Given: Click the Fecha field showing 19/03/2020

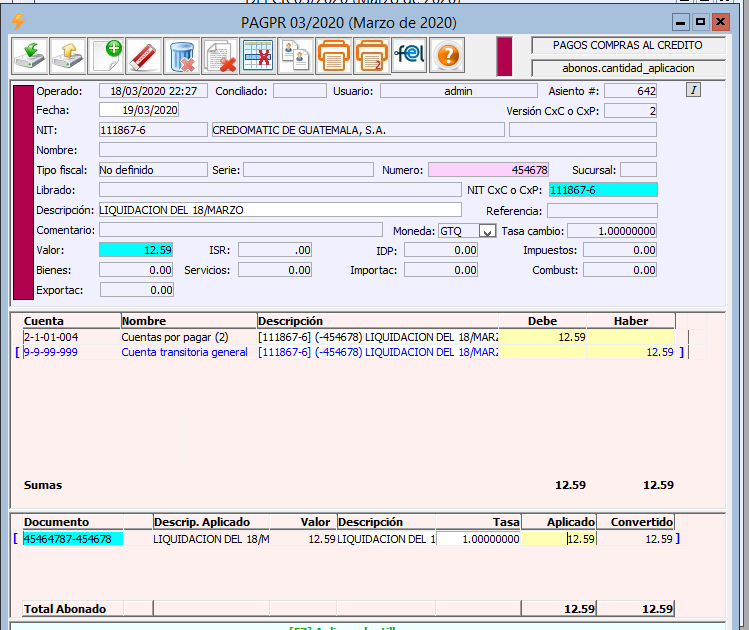Looking at the screenshot, I should tap(138, 110).
